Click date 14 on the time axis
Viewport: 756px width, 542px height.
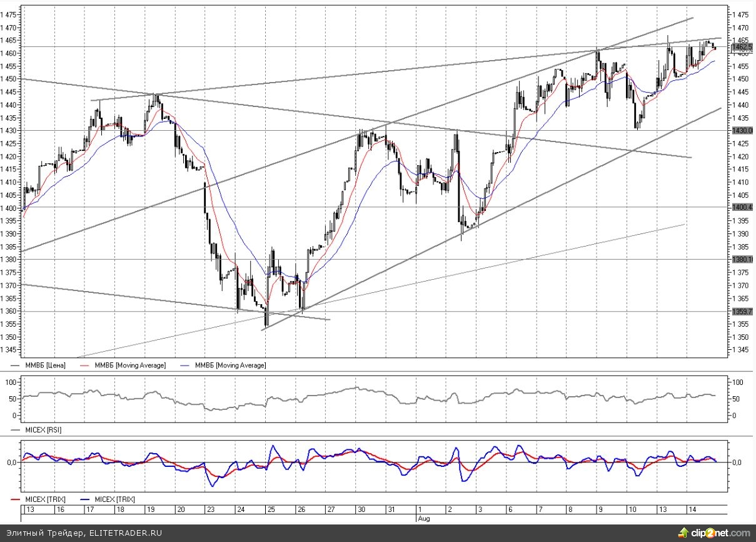coord(692,510)
